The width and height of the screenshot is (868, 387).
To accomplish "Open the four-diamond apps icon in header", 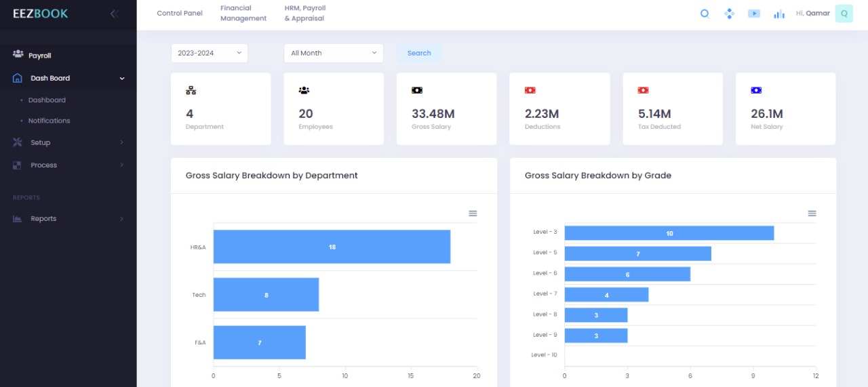I will pyautogui.click(x=729, y=14).
